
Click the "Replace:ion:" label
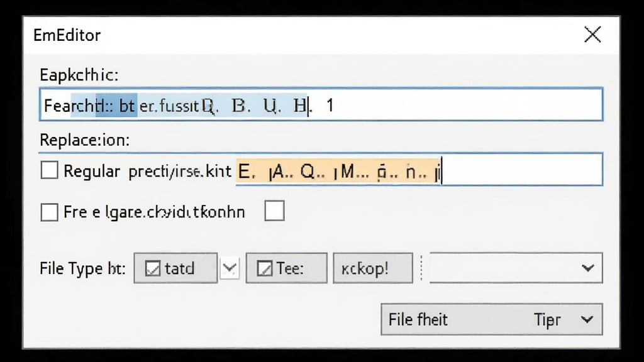85,140
